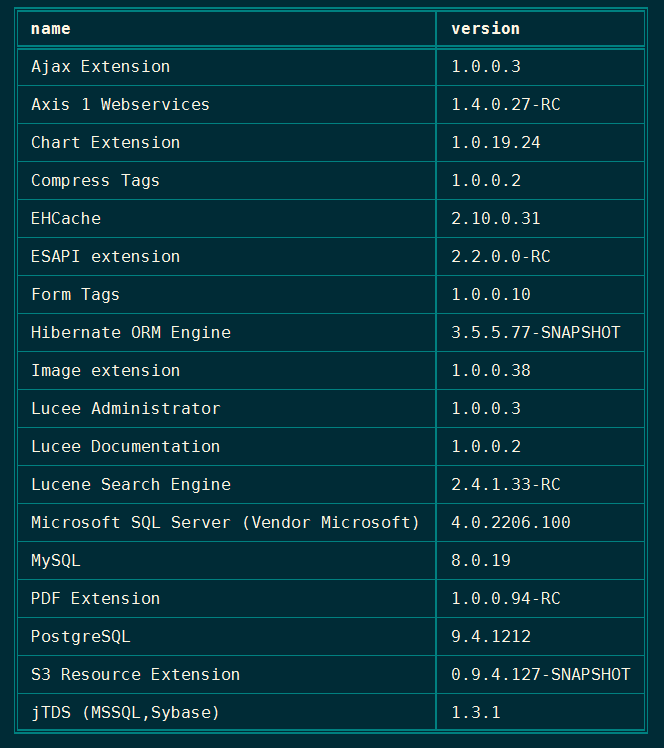Click Lucene Search Engine entry
Viewport: 664px width, 748px height.
[x=130, y=485]
